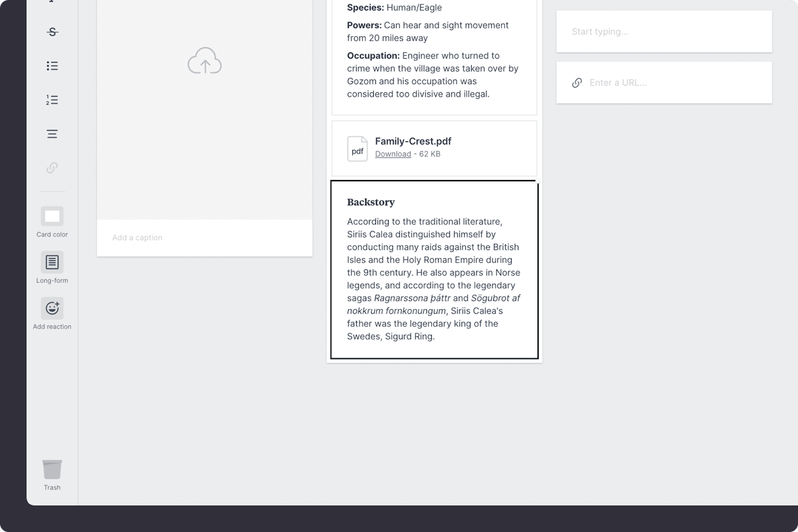
Task: Open the Card color picker
Action: [x=52, y=216]
